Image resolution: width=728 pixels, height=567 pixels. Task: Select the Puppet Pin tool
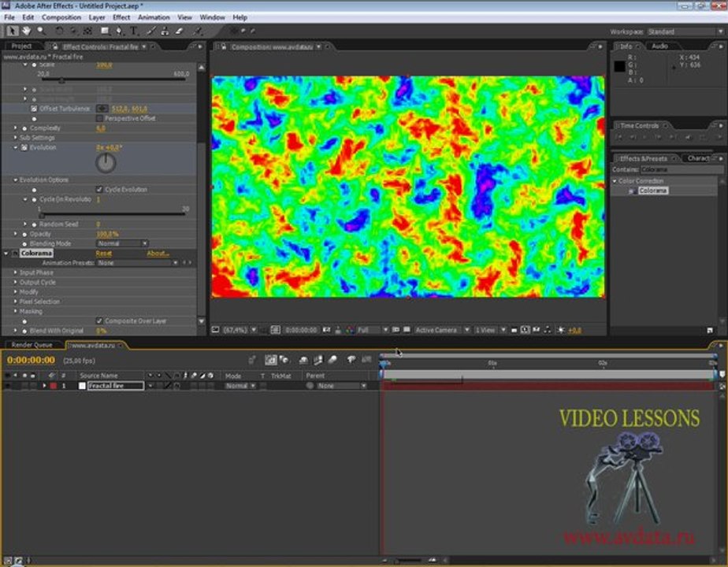[198, 31]
